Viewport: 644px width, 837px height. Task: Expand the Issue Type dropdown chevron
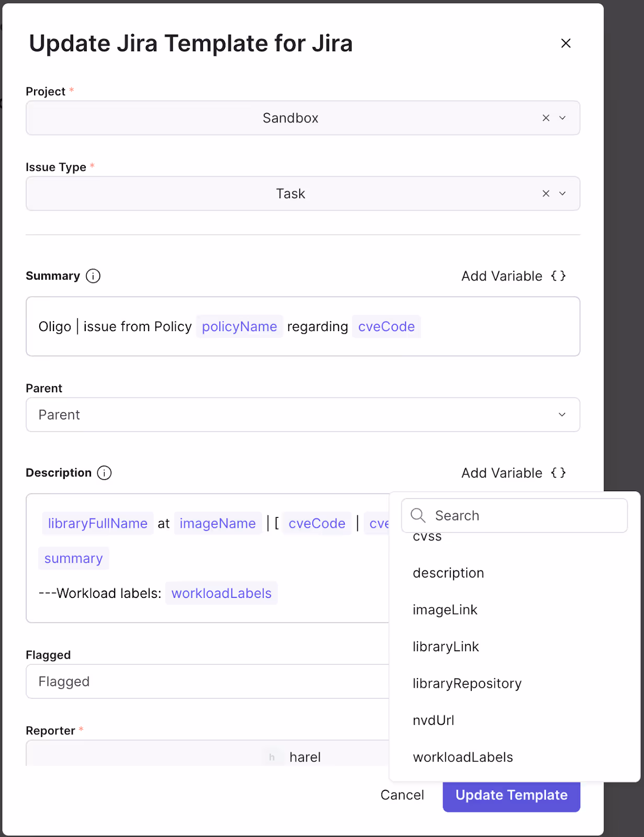(562, 194)
